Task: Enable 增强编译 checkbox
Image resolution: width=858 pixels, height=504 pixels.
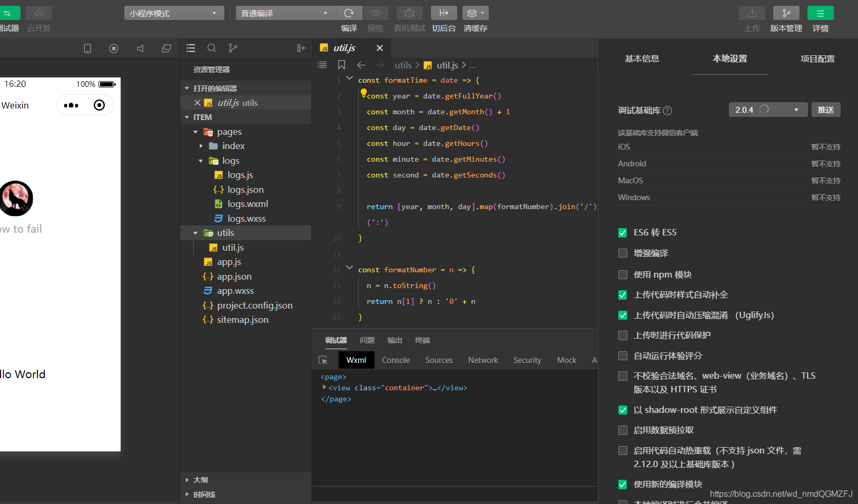Action: 623,253
